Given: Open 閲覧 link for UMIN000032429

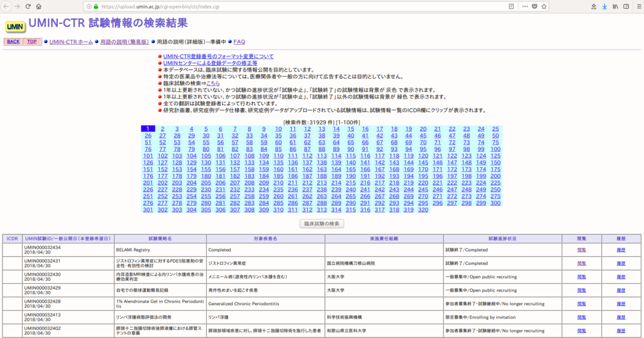Looking at the screenshot, I should tap(582, 290).
